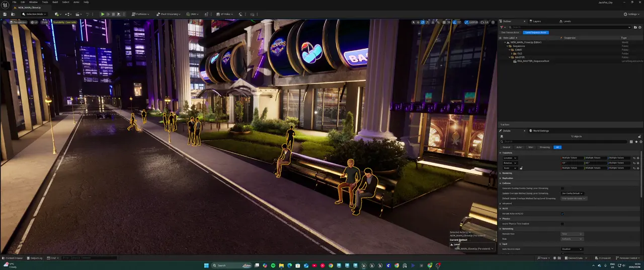
Task: Click the green Play button in toolbar
Action: [103, 14]
